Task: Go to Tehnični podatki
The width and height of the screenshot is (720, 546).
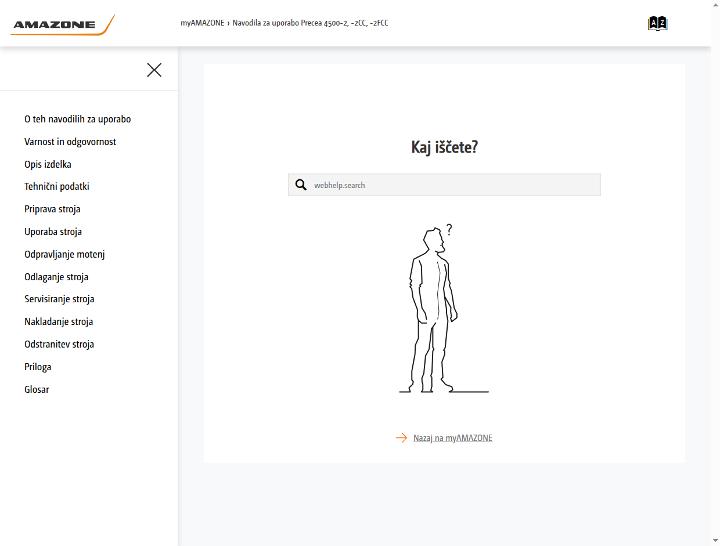Action: (57, 186)
